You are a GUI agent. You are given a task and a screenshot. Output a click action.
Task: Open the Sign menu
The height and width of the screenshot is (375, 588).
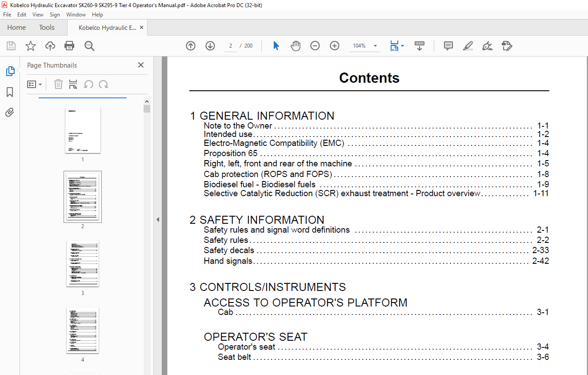click(x=55, y=15)
